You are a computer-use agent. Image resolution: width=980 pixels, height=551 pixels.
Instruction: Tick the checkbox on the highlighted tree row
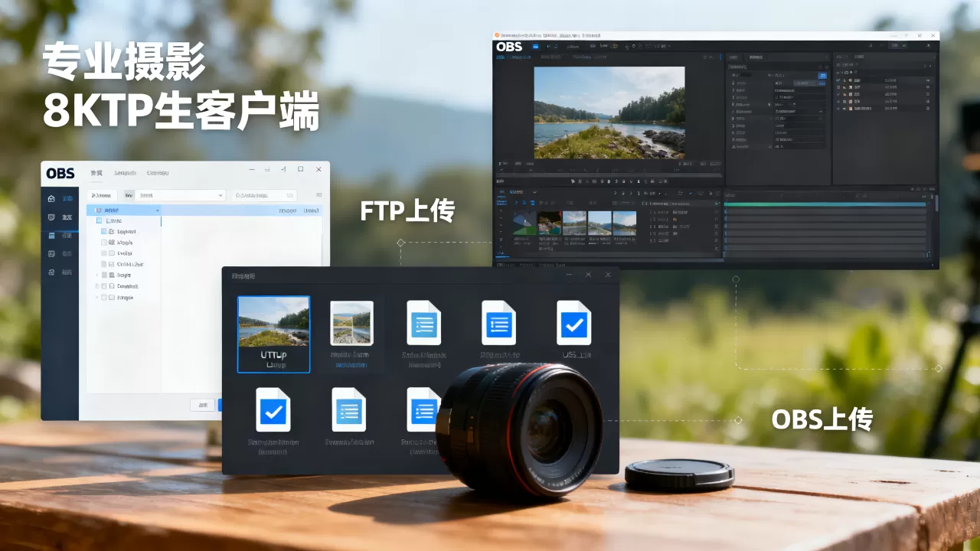pyautogui.click(x=99, y=210)
